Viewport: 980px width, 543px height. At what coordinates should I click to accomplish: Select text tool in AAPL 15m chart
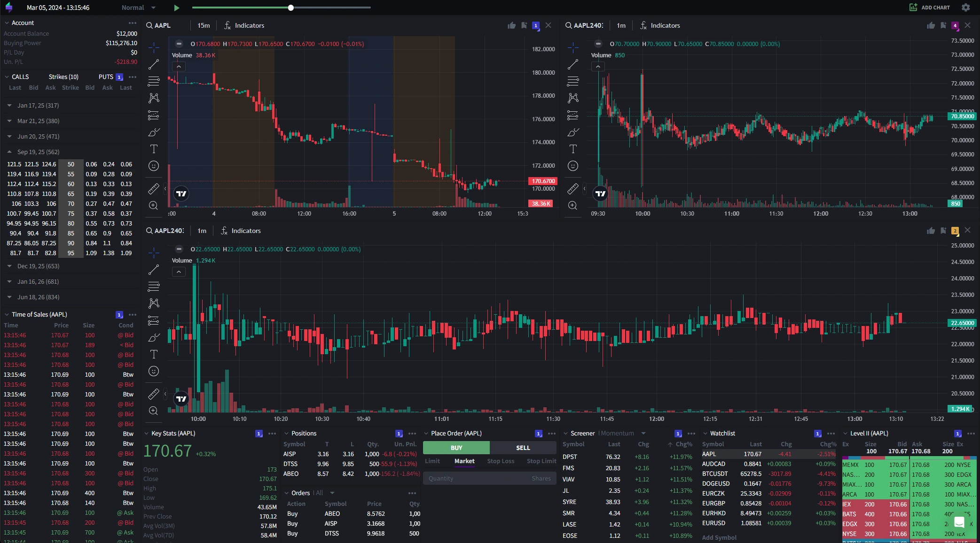click(x=154, y=149)
